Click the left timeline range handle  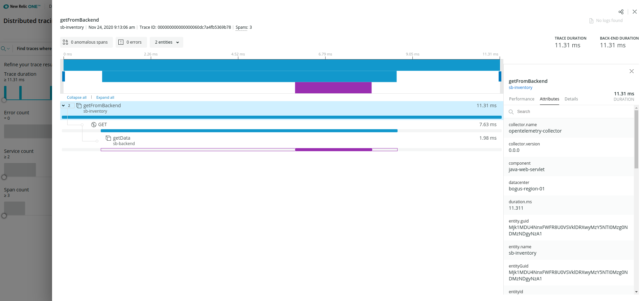click(x=64, y=76)
